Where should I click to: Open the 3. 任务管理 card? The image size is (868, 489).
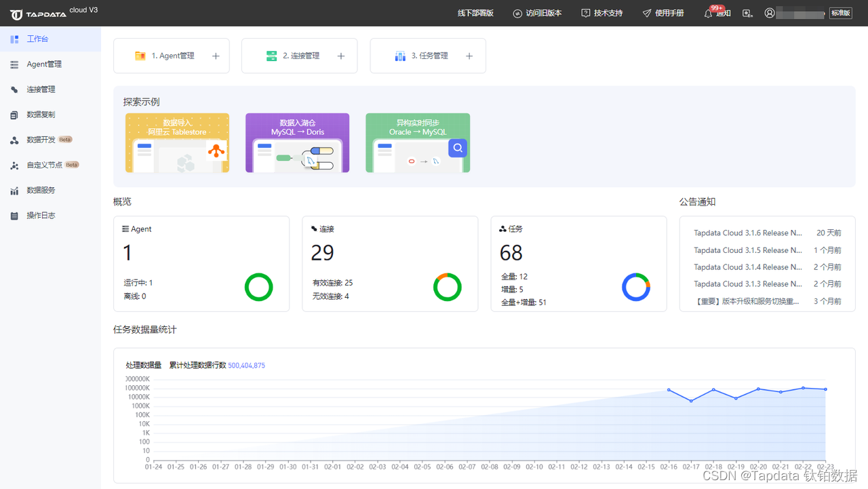pyautogui.click(x=428, y=56)
